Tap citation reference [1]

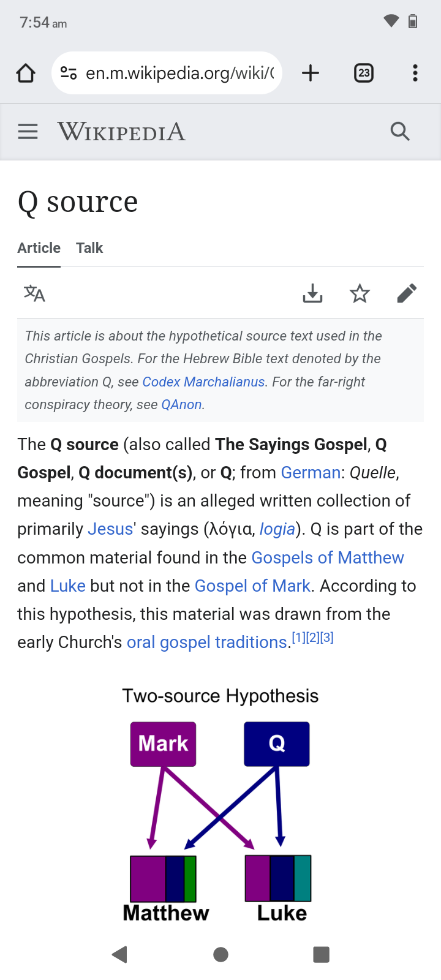tap(298, 638)
